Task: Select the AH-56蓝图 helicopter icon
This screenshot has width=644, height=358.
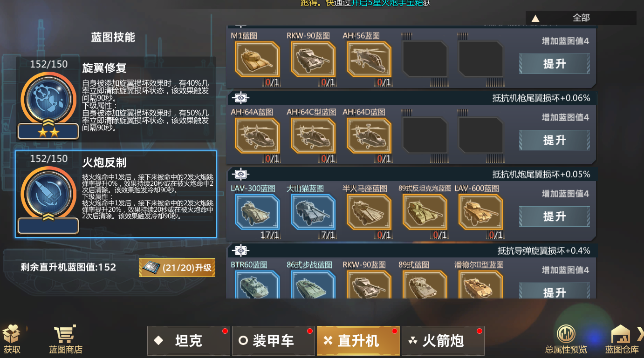Action: (x=369, y=59)
